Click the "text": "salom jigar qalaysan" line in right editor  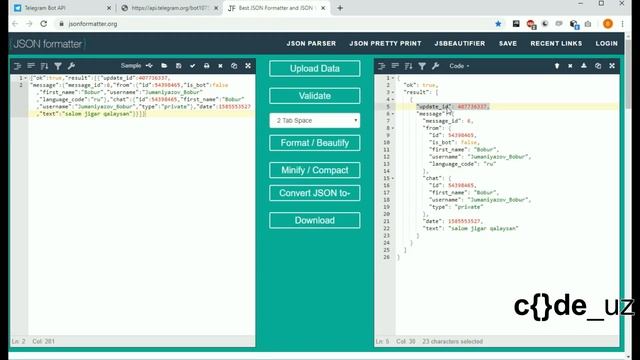coord(471,229)
